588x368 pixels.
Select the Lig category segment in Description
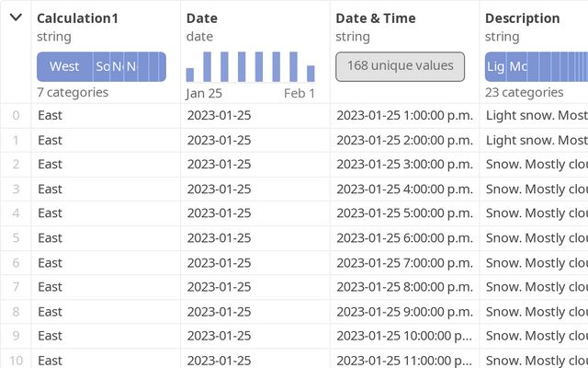(495, 67)
